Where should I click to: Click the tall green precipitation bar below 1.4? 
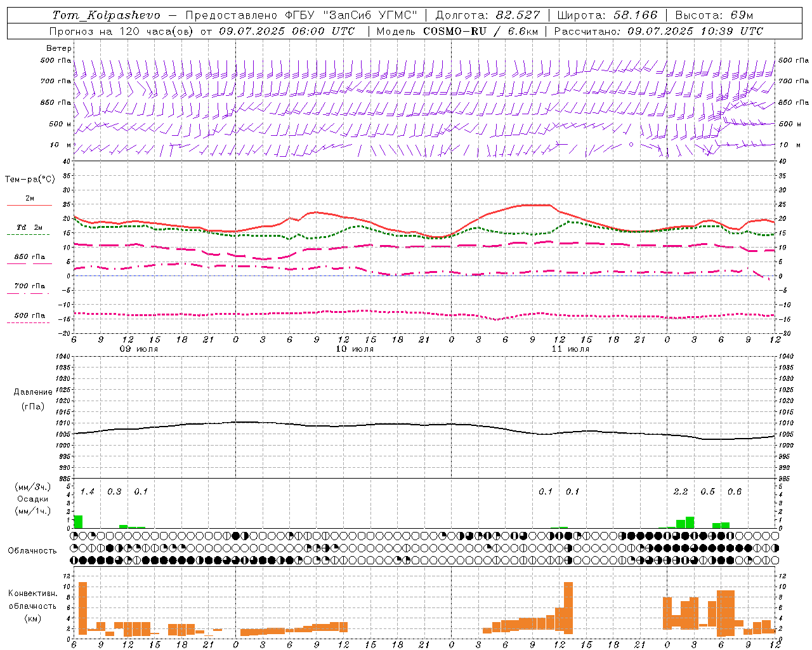(78, 522)
